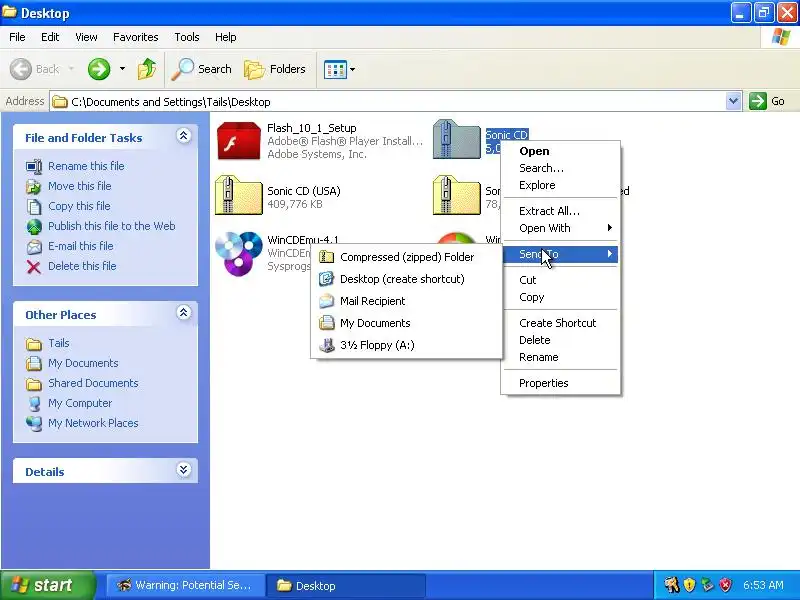
Task: Click the Mail Recipient icon in submenu
Action: (327, 301)
